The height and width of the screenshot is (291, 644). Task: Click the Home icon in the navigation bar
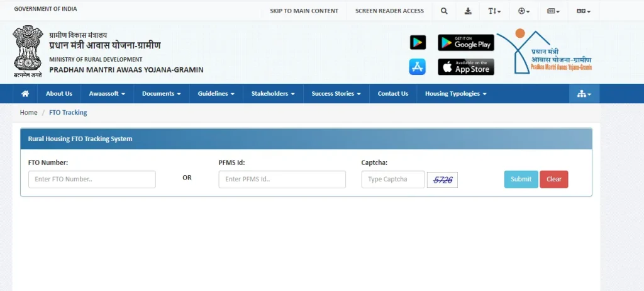[25, 94]
